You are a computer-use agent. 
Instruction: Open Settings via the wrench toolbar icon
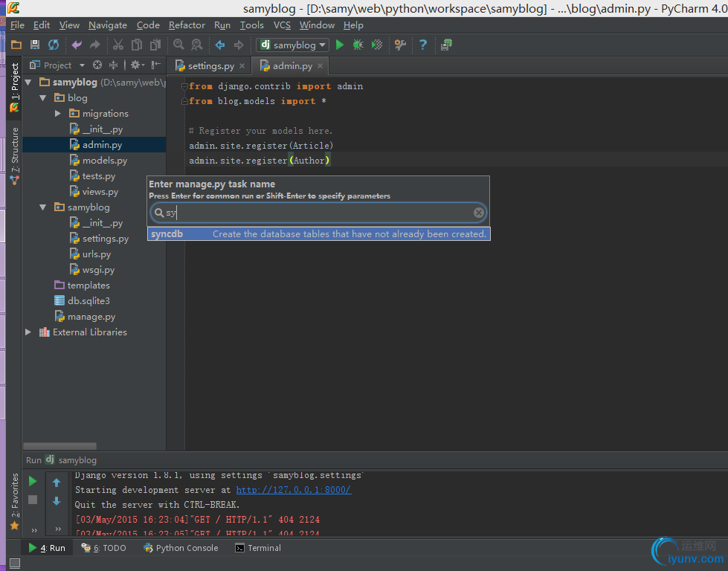[400, 45]
